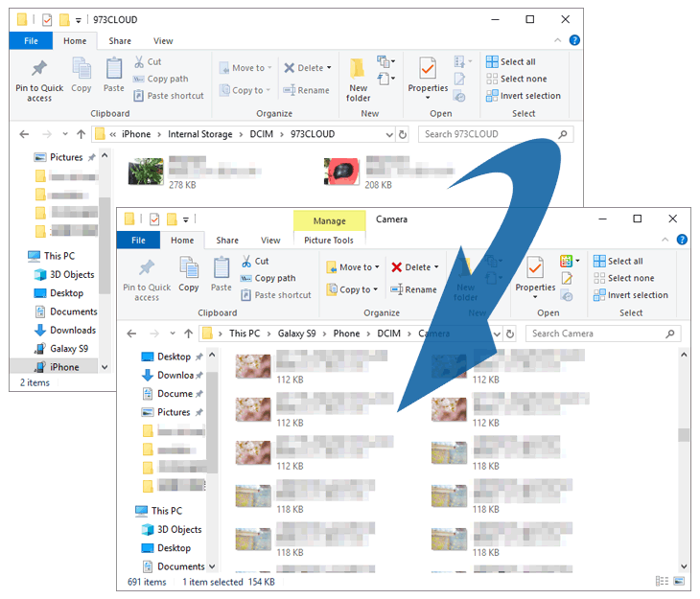Click Pin to Quick access in 973CLOUD window

(39, 81)
